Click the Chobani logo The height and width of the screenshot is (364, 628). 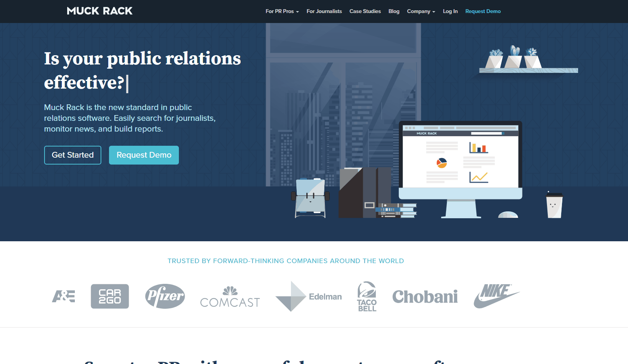(425, 296)
